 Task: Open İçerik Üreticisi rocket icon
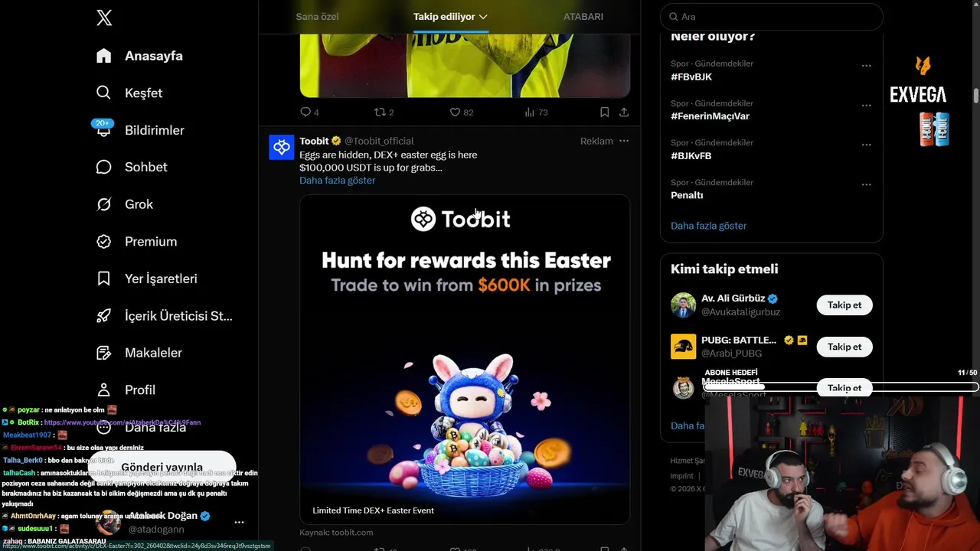[x=104, y=315]
